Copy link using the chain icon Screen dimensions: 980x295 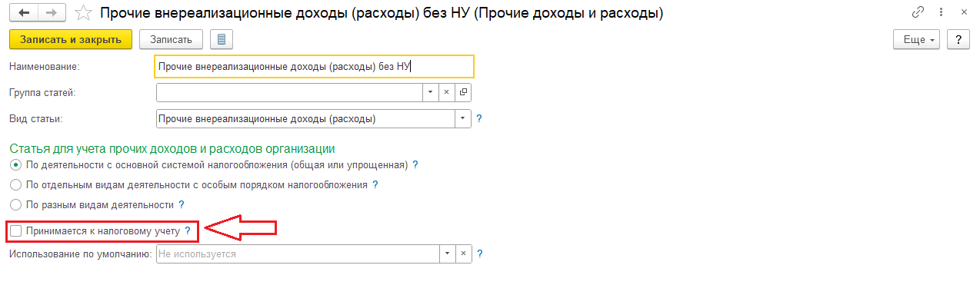pos(917,13)
